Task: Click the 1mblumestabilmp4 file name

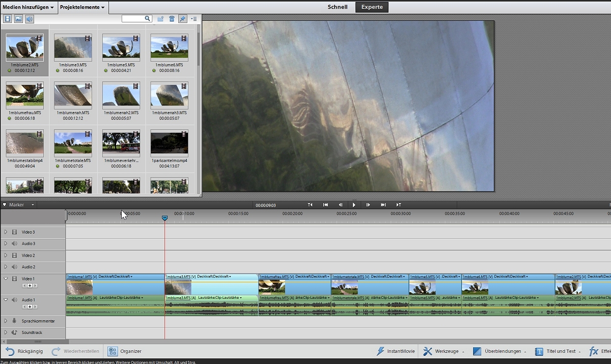Action: pos(25,160)
